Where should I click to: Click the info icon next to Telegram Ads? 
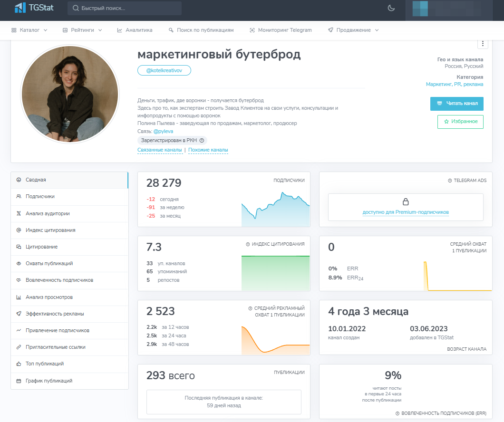tap(450, 181)
